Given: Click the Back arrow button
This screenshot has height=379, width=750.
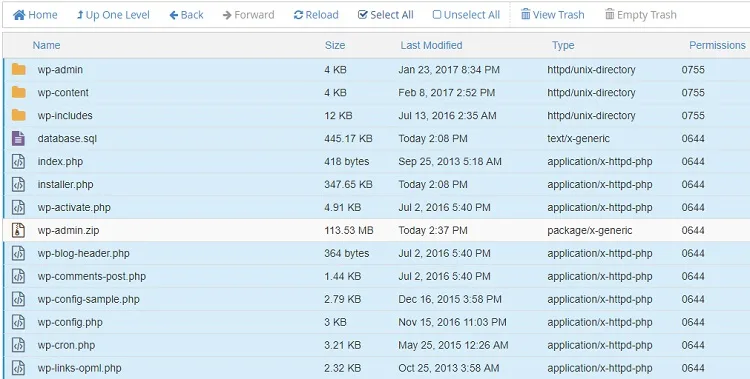Looking at the screenshot, I should pos(187,15).
